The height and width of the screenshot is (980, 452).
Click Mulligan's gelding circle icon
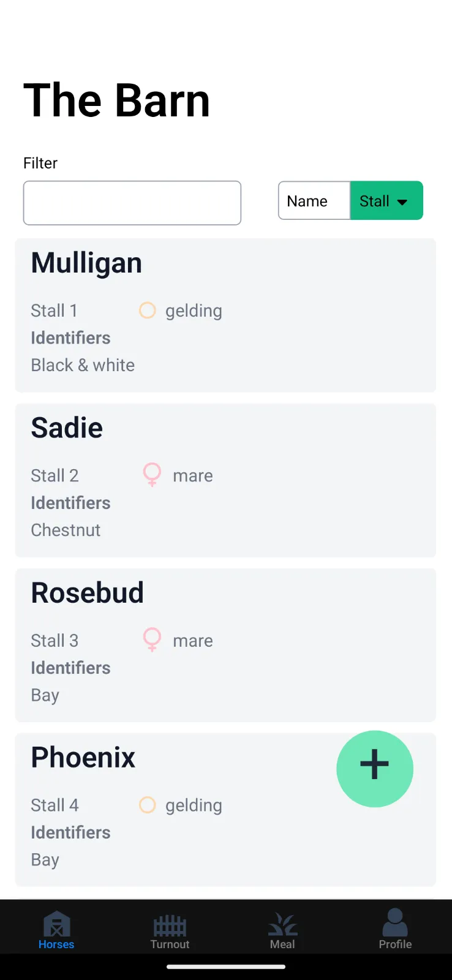148,311
